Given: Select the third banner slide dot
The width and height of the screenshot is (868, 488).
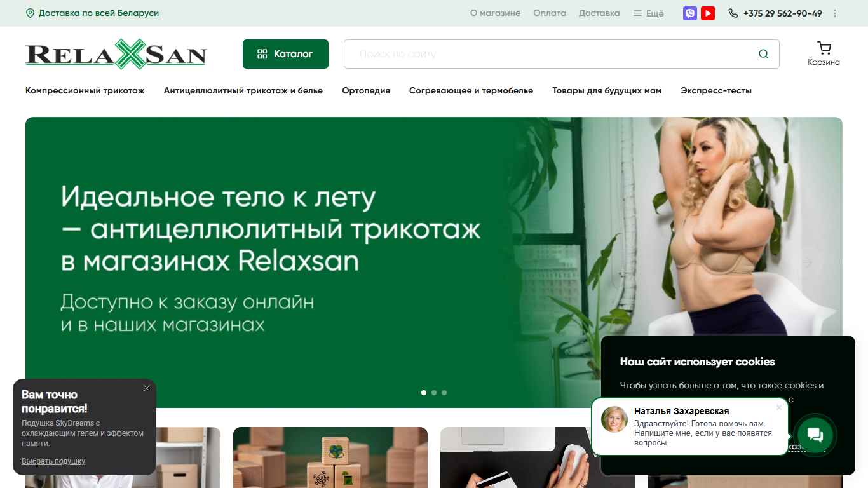Looking at the screenshot, I should (x=444, y=393).
